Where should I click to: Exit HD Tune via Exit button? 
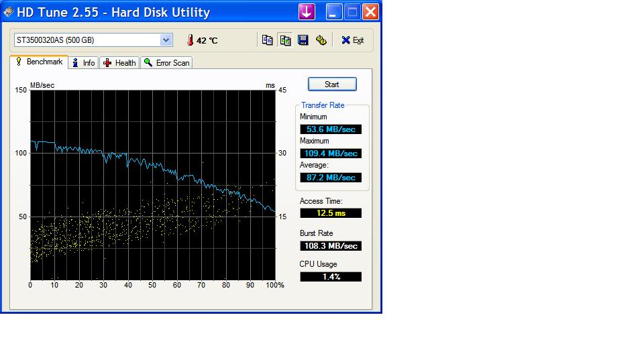pos(352,40)
